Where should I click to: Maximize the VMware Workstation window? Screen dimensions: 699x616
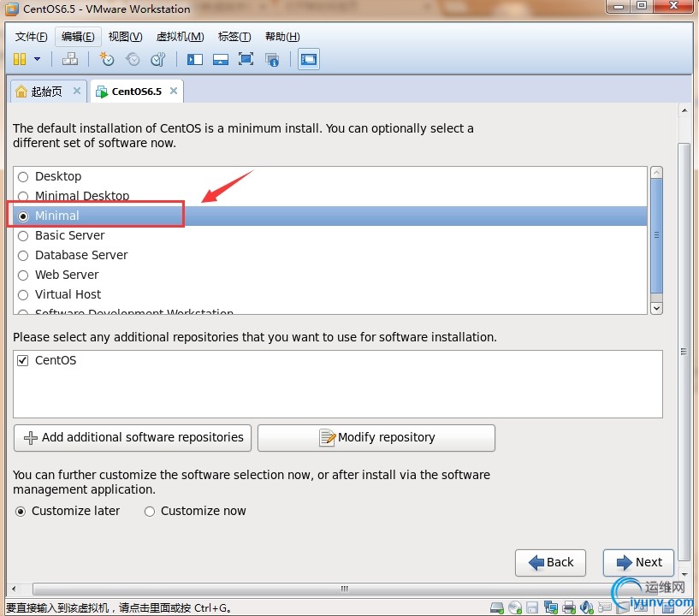642,6
